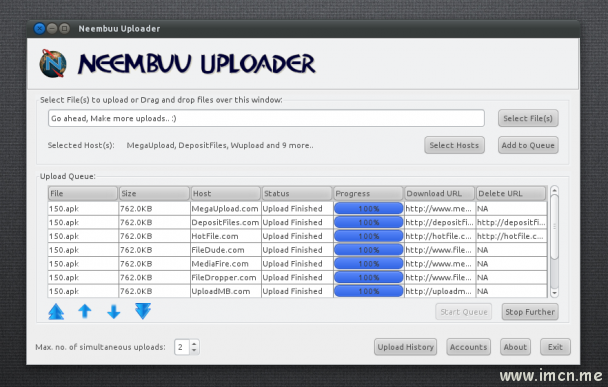Image resolution: width=608 pixels, height=387 pixels.
Task: Open Upload History
Action: pos(406,347)
